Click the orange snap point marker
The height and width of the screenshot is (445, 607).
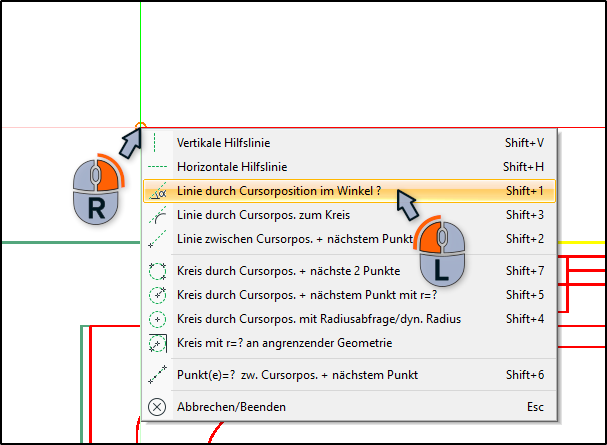point(141,126)
